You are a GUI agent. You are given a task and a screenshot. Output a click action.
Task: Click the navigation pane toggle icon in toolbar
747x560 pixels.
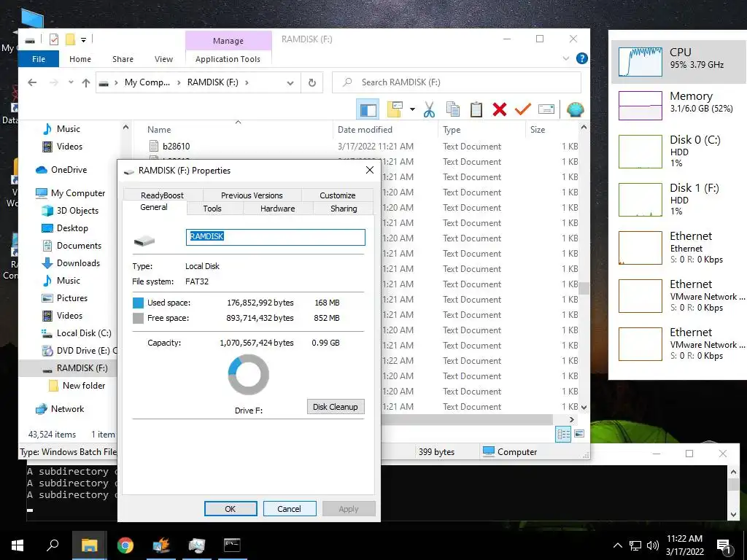(368, 109)
